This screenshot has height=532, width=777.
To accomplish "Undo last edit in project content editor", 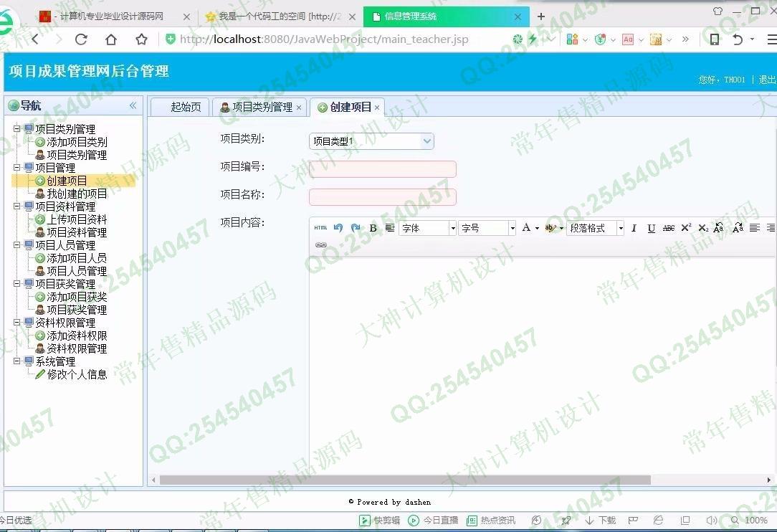I will point(338,227).
